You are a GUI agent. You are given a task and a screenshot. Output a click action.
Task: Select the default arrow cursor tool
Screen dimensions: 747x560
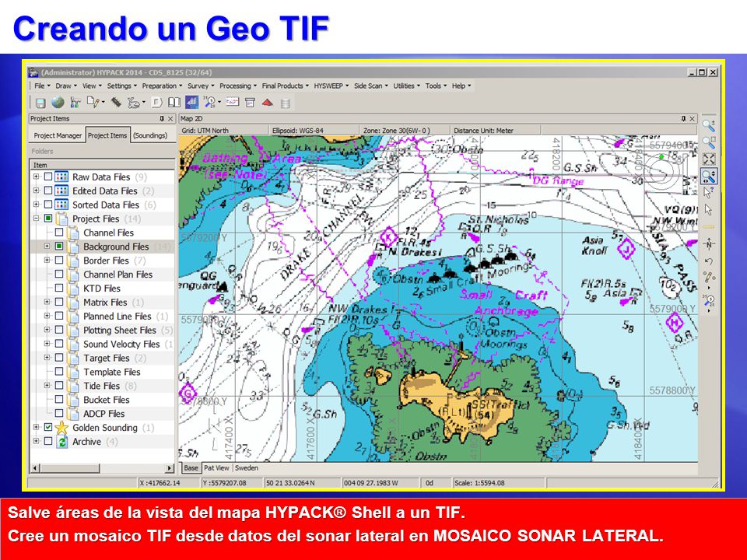coord(708,209)
